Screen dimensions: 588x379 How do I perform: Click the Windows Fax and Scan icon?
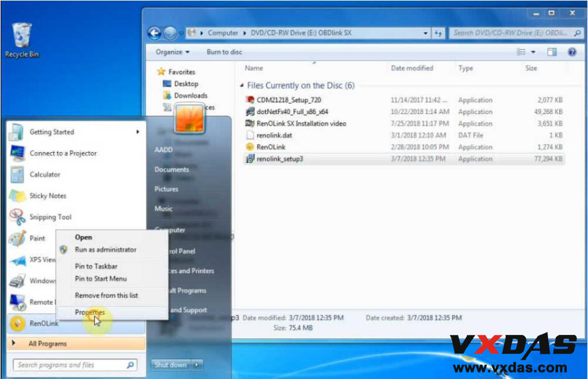(17, 281)
